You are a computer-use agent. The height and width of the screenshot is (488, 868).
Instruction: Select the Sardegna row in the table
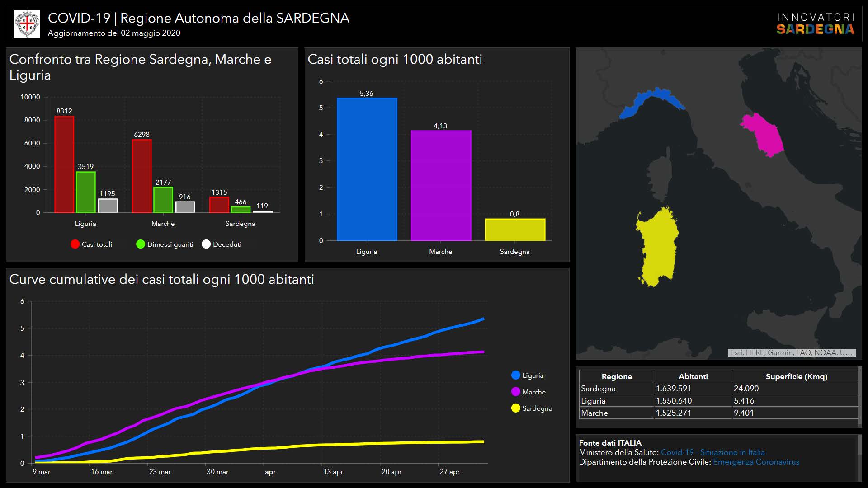pos(598,389)
